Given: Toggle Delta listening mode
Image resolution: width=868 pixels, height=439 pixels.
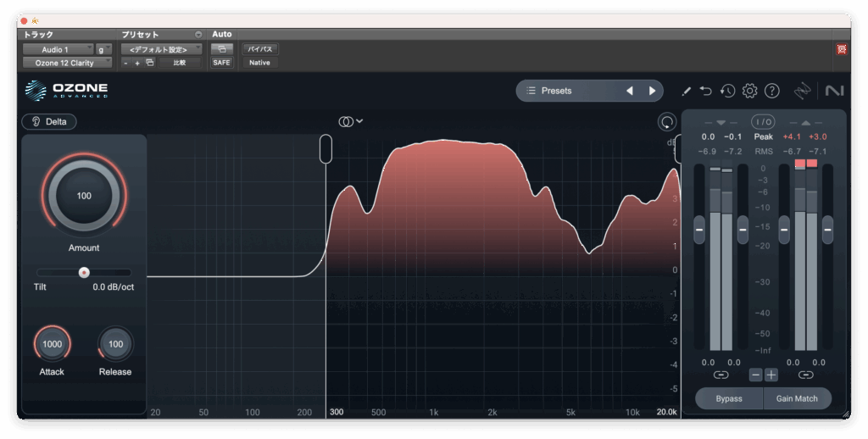Looking at the screenshot, I should point(49,121).
